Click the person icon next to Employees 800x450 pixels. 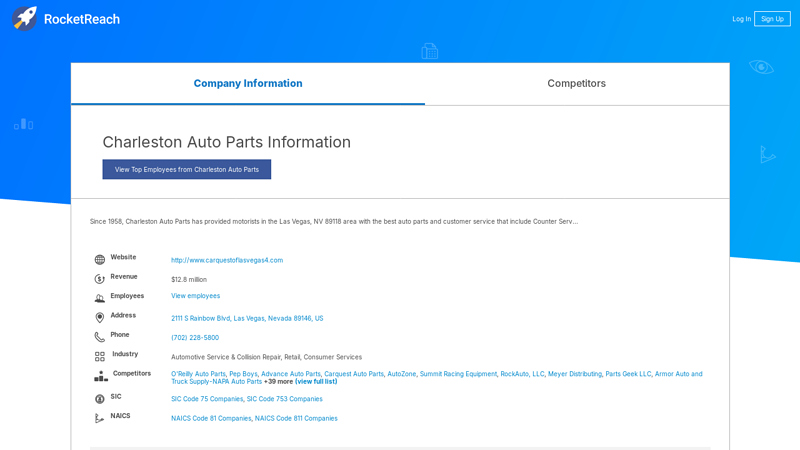(99, 298)
